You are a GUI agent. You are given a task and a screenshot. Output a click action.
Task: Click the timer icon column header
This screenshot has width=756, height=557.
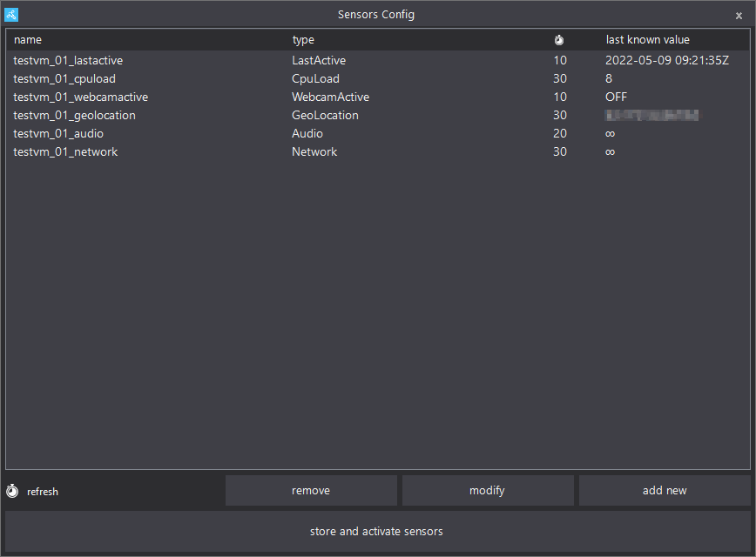559,40
